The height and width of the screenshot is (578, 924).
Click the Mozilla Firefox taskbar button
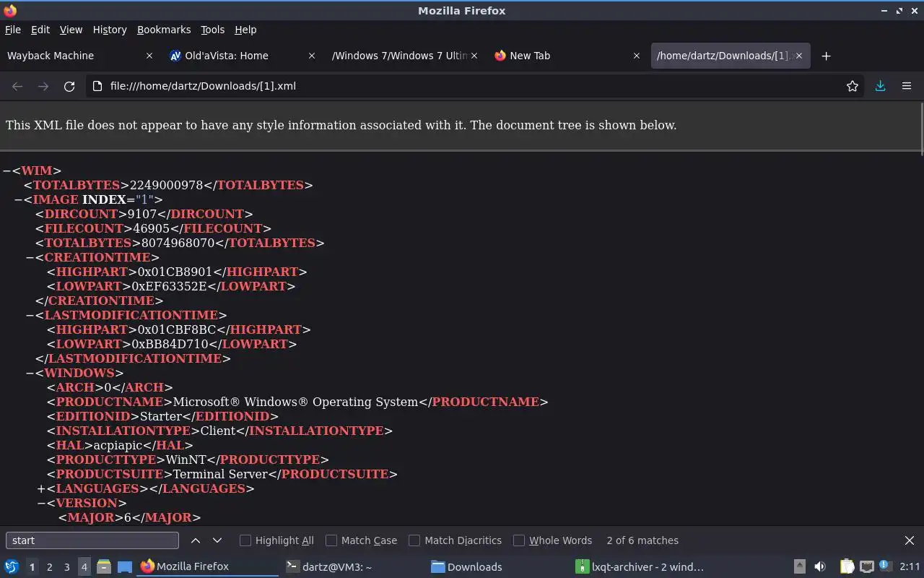(x=206, y=567)
